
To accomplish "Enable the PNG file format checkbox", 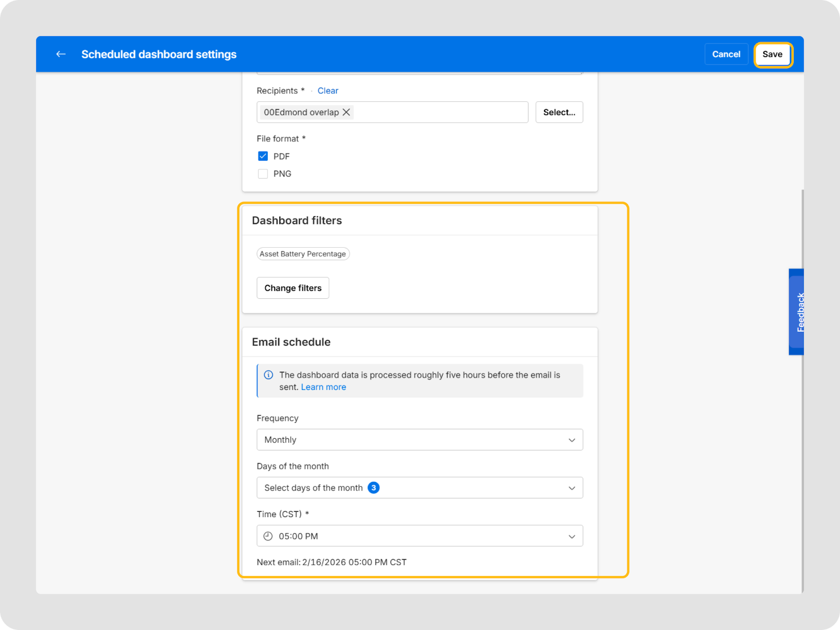I will (263, 174).
